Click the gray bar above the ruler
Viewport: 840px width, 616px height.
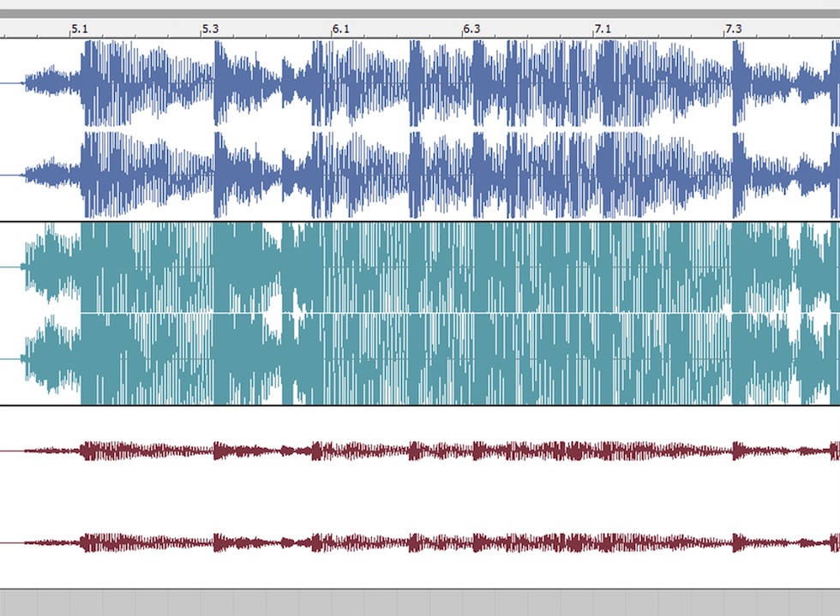click(420, 13)
